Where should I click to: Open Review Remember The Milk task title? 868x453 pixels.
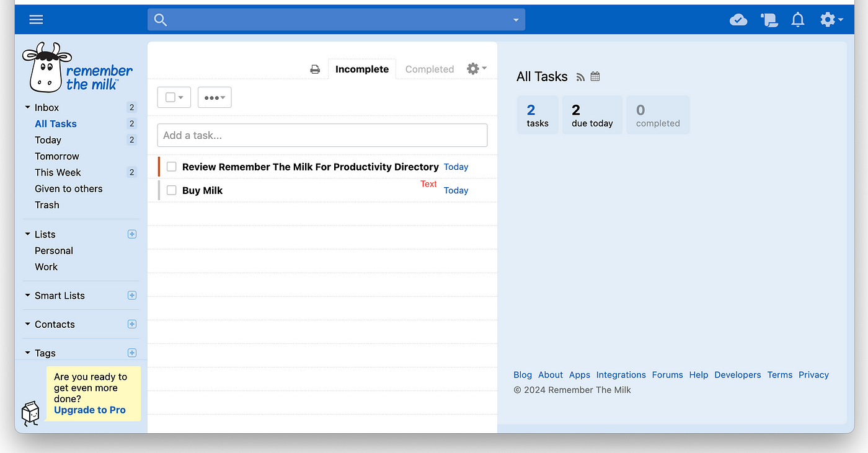311,167
